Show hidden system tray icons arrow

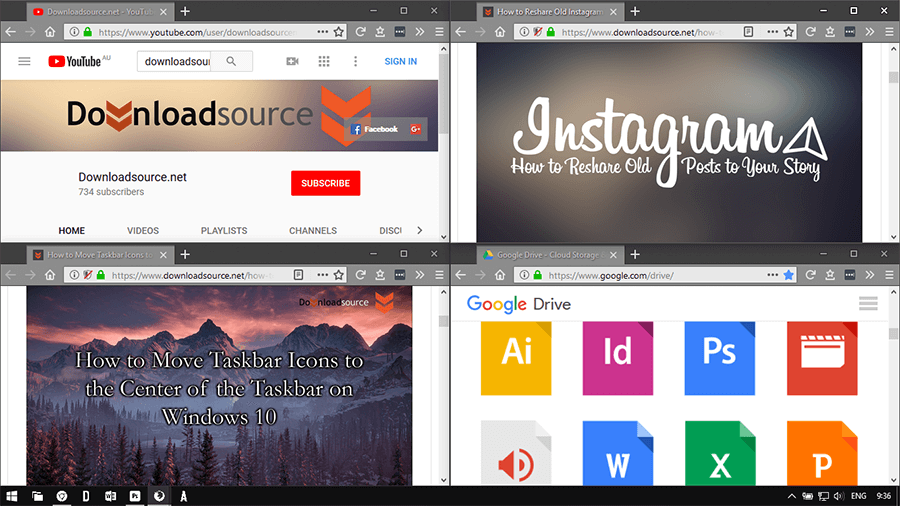point(792,496)
